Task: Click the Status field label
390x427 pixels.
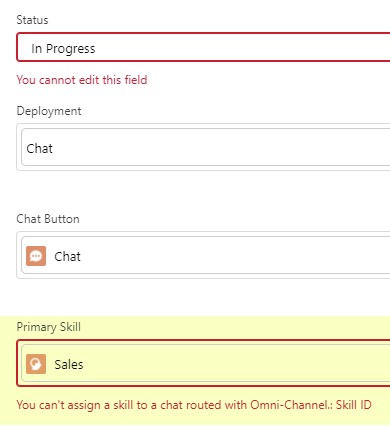Action: (x=32, y=20)
